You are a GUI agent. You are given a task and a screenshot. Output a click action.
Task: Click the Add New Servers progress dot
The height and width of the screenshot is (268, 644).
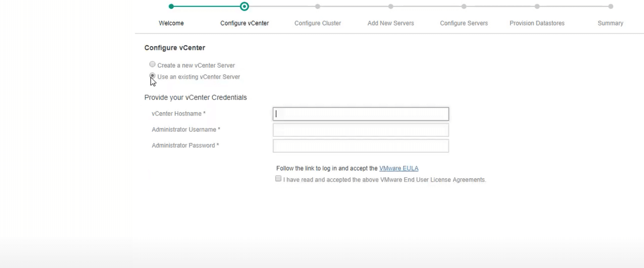(391, 6)
